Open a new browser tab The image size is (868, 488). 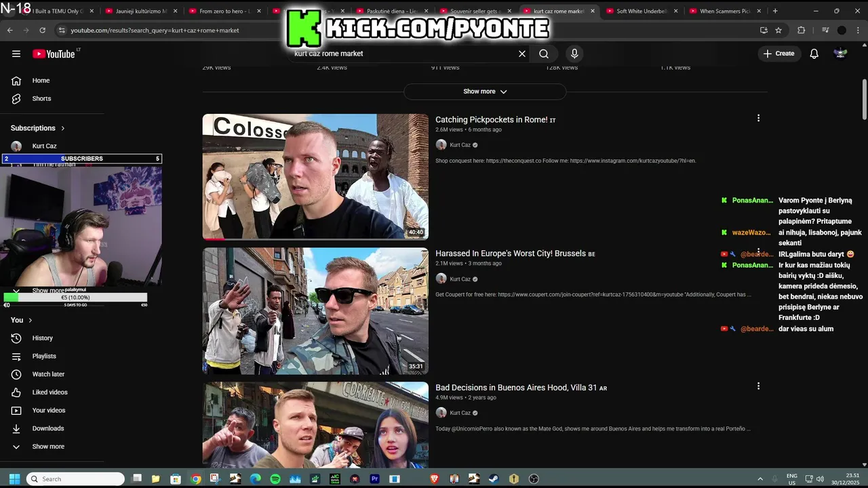click(775, 11)
